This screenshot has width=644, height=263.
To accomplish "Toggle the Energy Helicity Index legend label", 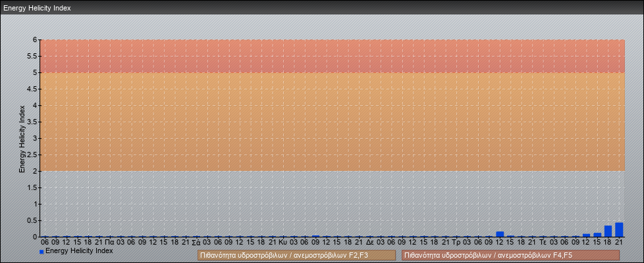I will [x=79, y=251].
